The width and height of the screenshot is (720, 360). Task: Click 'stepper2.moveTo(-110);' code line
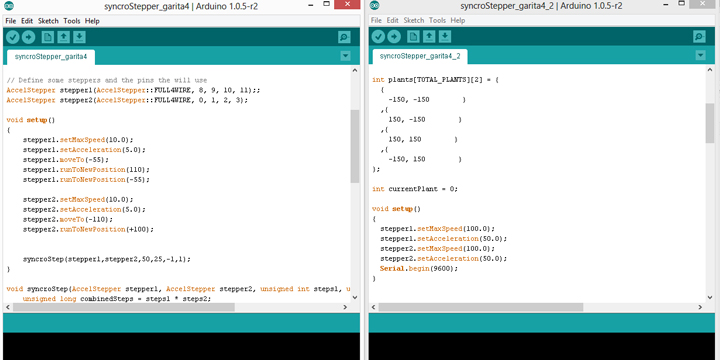(68, 219)
